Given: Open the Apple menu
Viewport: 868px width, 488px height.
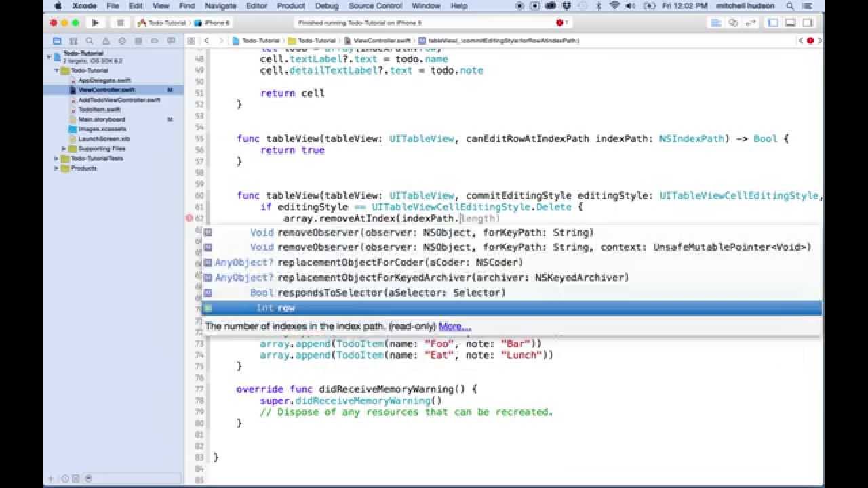Looking at the screenshot, I should click(x=58, y=6).
